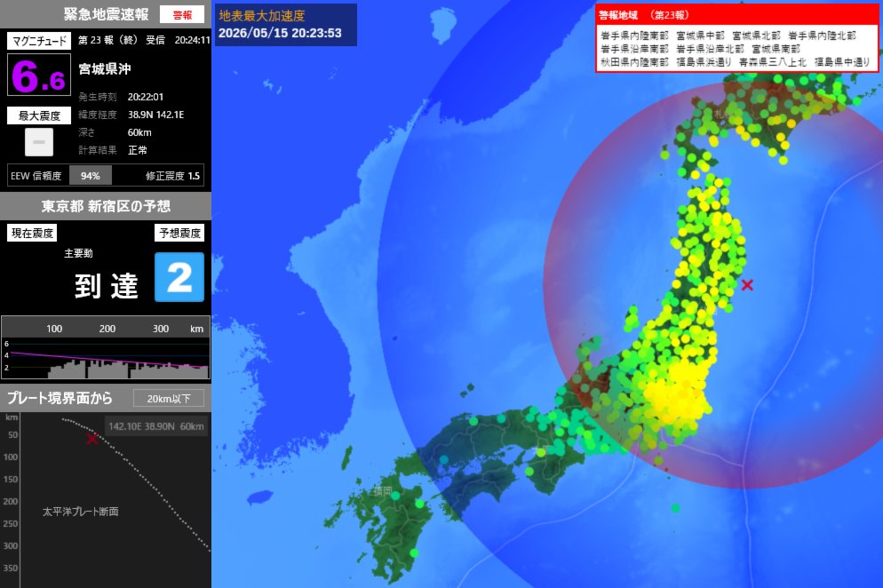Click the 142.10E 38.90N 60km tooltip
This screenshot has height=588, width=883.
tap(156, 426)
